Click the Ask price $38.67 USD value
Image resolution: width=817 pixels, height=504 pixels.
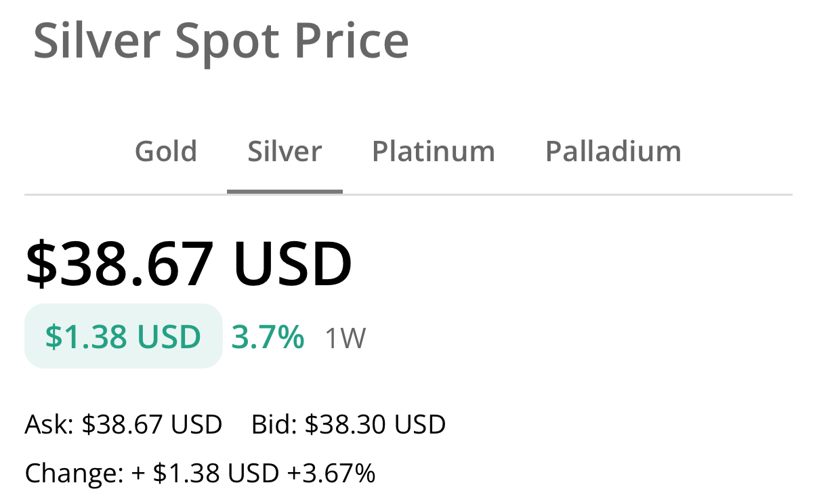pyautogui.click(x=152, y=425)
